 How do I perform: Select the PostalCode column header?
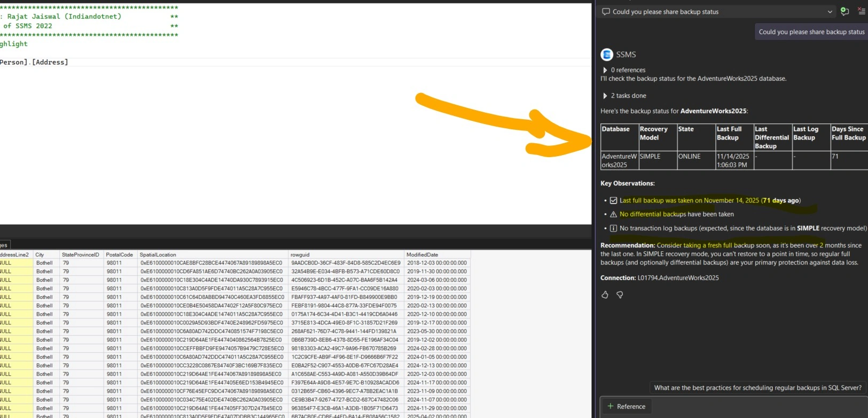(x=120, y=255)
